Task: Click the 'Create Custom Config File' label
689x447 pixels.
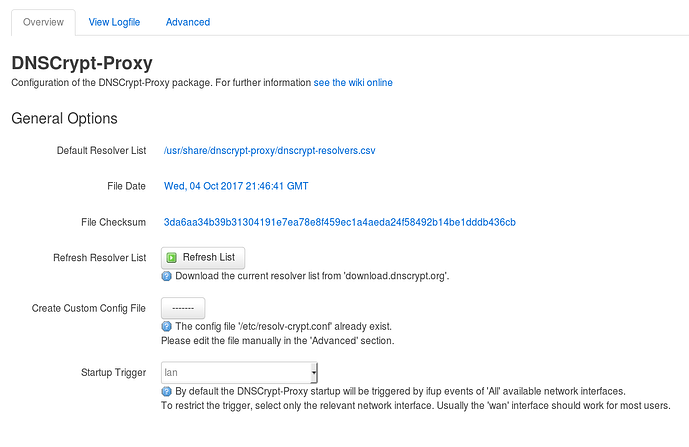Action: 89,308
